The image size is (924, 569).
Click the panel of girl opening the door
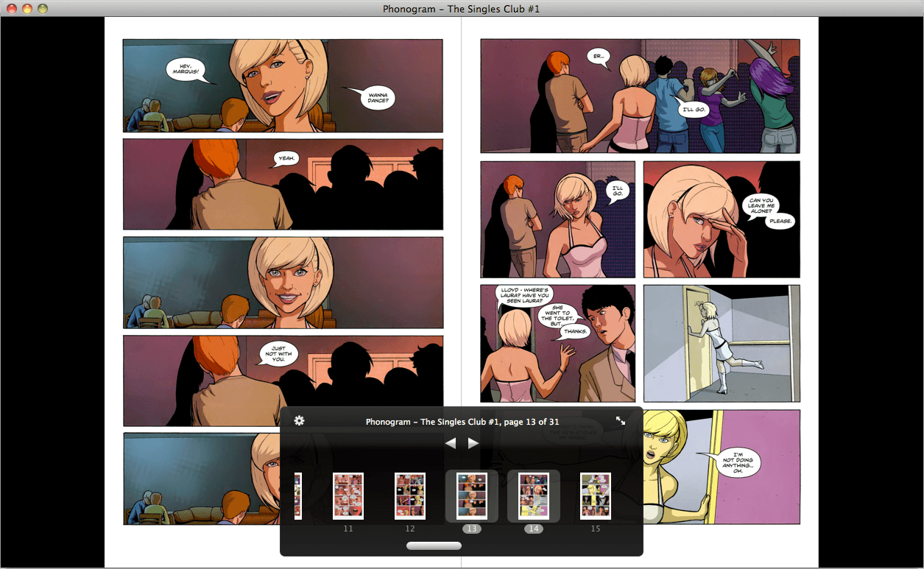point(722,343)
